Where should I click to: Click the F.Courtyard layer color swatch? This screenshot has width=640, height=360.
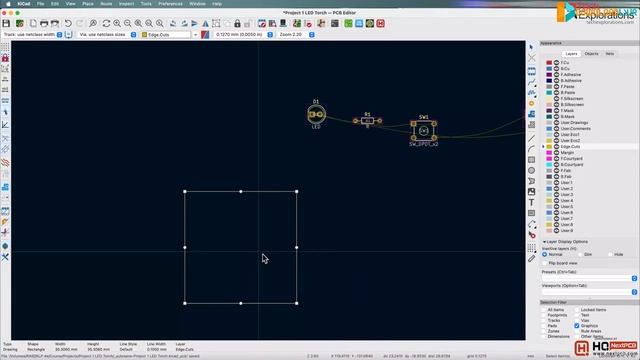click(x=549, y=158)
